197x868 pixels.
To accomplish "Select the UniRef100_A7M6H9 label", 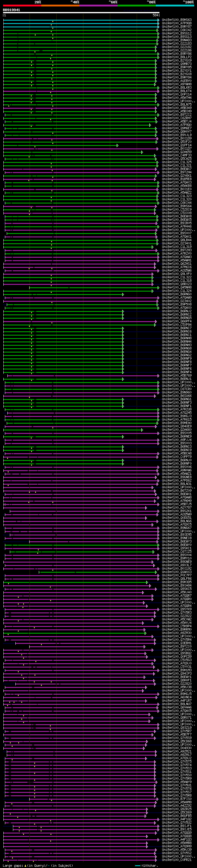I will (x=177, y=501).
